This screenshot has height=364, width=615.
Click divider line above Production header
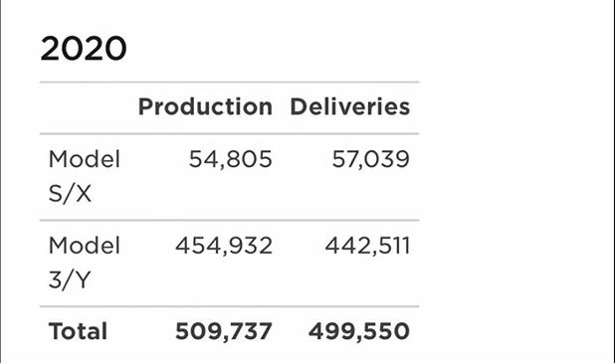230,83
